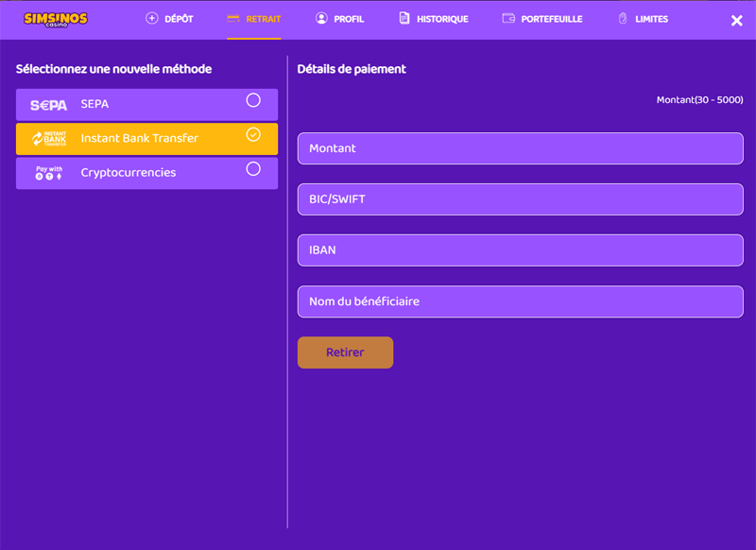
Task: Click the Profil user icon
Action: point(321,19)
